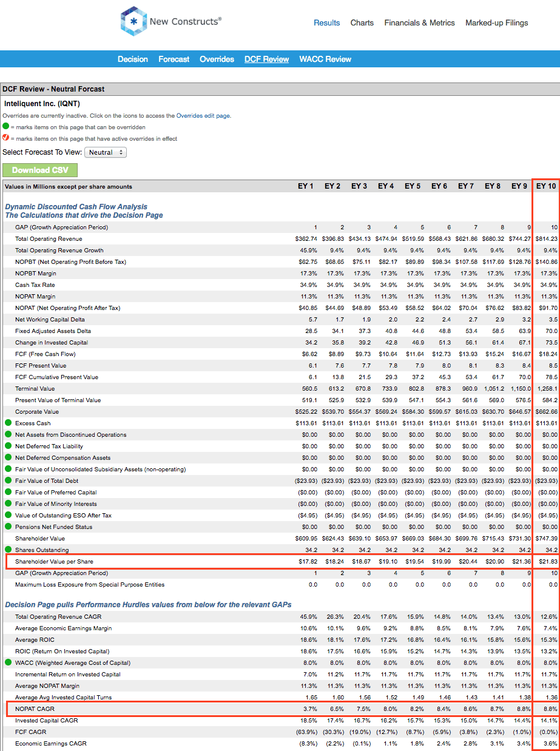Select the Economic Earnings CAGR label
This screenshot has height=751, width=560.
click(x=51, y=743)
